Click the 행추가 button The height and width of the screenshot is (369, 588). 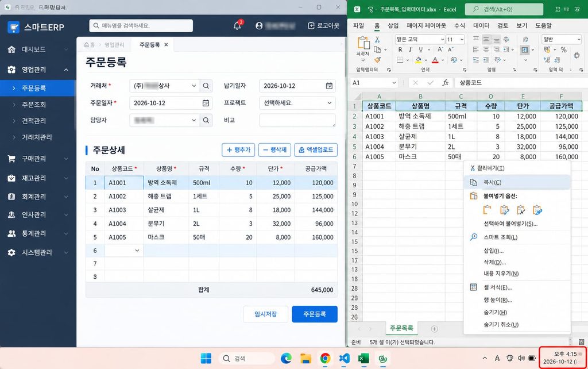tap(238, 150)
